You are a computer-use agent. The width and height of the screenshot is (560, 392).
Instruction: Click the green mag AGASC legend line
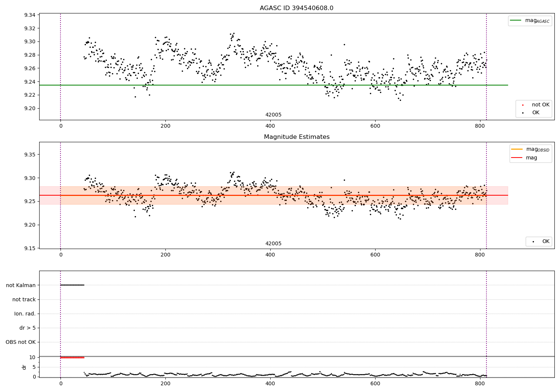pyautogui.click(x=516, y=21)
